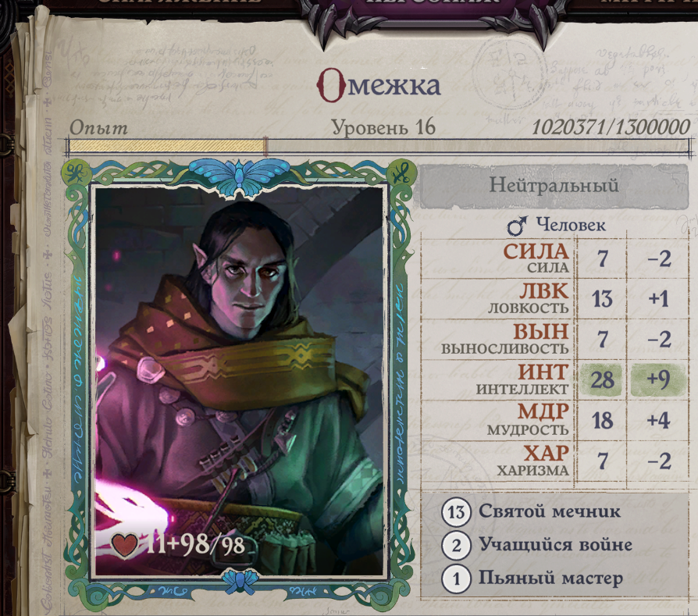Select the highlighted Интеллект value 28
The width and height of the screenshot is (698, 616).
601,380
